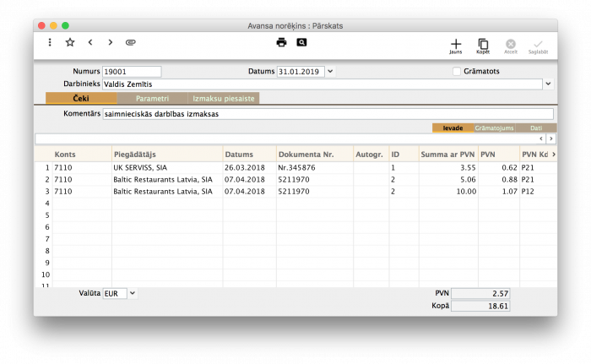Click the three-dot options menu icon
The width and height of the screenshot is (591, 364).
50,42
